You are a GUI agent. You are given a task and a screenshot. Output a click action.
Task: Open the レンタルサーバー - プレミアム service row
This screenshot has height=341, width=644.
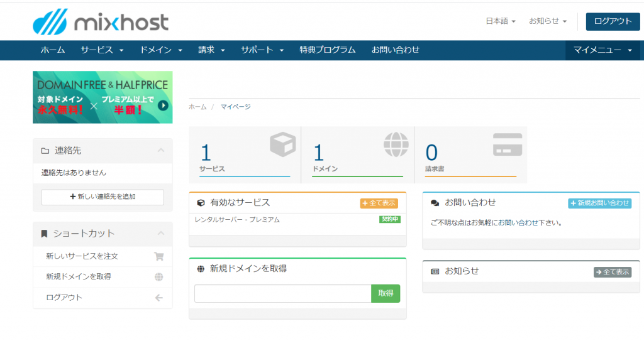[297, 220]
